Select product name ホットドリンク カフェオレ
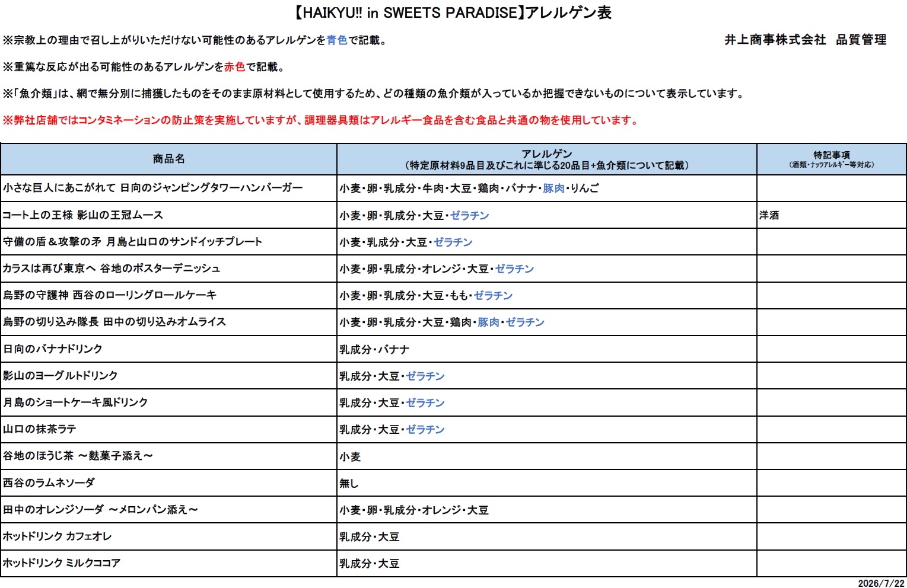Image resolution: width=907 pixels, height=588 pixels. [x=57, y=536]
